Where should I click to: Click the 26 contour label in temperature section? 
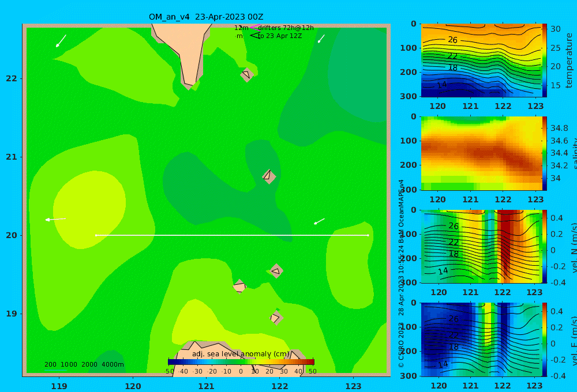pyautogui.click(x=452, y=40)
